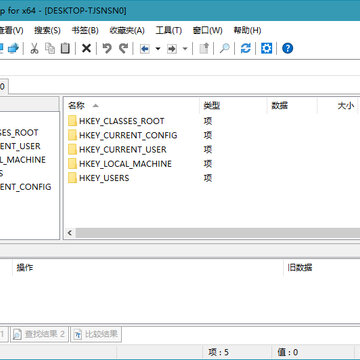This screenshot has height=360, width=360.
Task: Sort by the 大小 column header
Action: 338,106
